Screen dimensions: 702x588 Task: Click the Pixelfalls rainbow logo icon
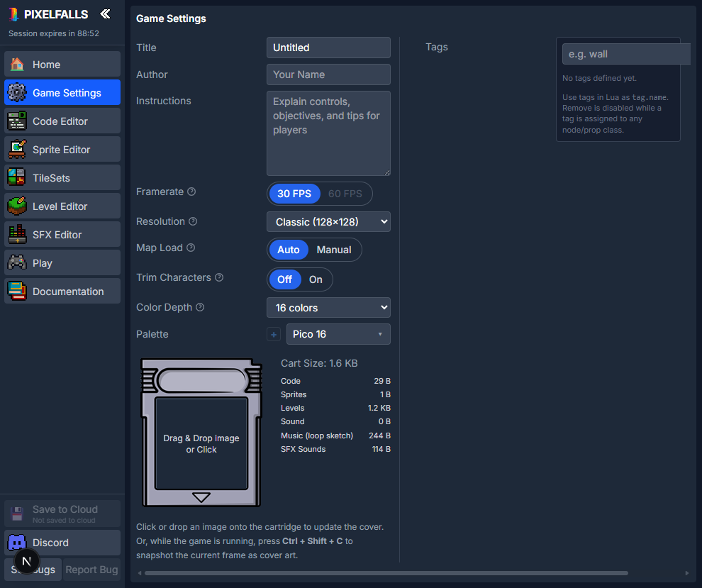(x=14, y=14)
